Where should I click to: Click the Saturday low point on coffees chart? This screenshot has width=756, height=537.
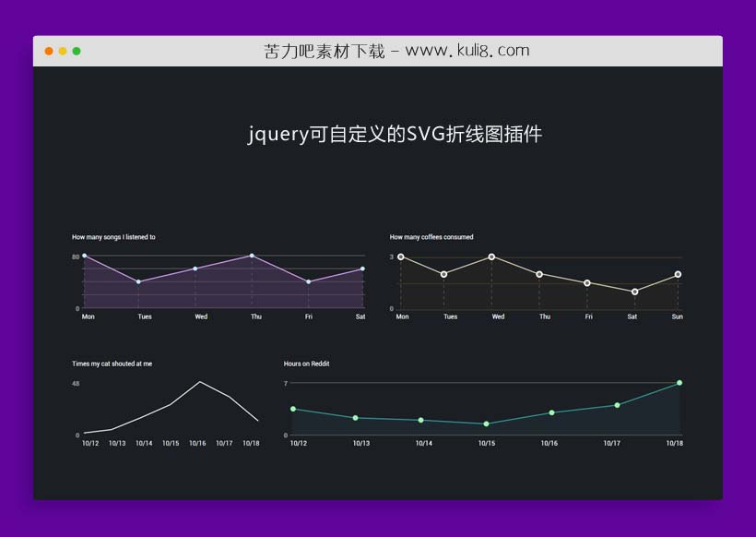(x=633, y=292)
